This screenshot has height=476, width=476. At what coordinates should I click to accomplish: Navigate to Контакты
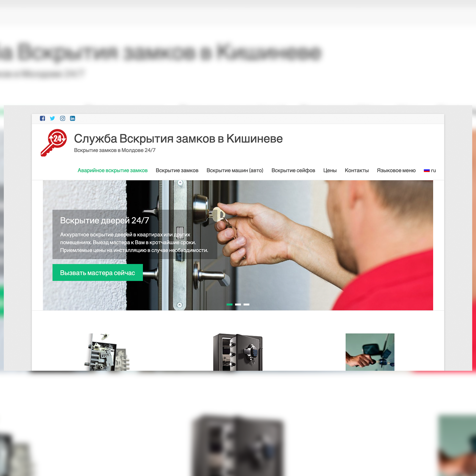pyautogui.click(x=357, y=170)
